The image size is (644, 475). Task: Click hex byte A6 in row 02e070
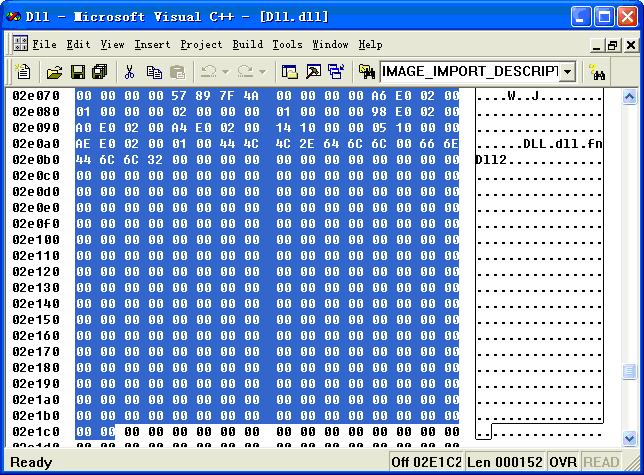(379, 96)
